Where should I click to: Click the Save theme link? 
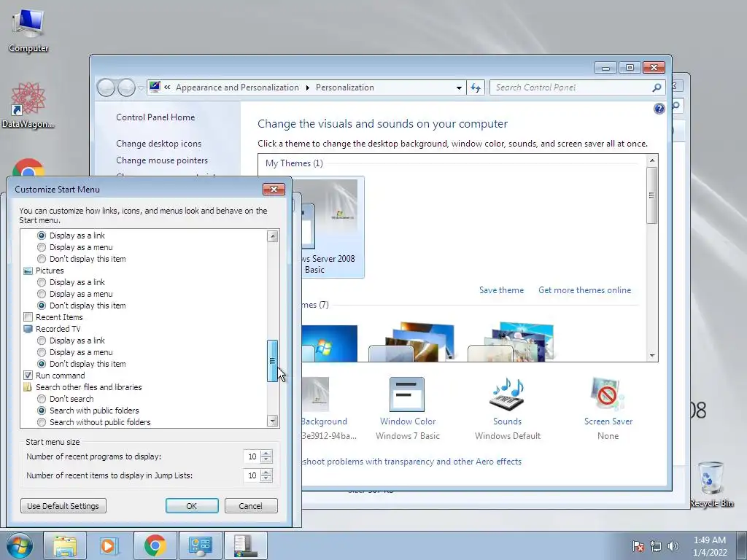pyautogui.click(x=501, y=290)
